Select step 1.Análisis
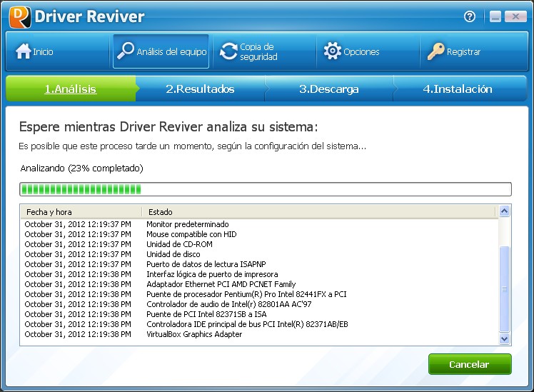This screenshot has width=534, height=392. 71,89
